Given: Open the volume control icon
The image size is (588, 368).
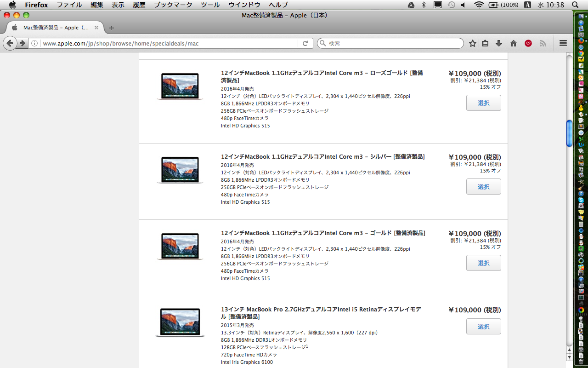Looking at the screenshot, I should (463, 5).
